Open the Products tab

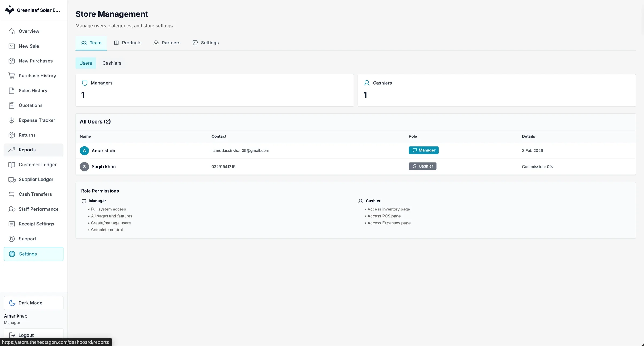click(x=127, y=43)
